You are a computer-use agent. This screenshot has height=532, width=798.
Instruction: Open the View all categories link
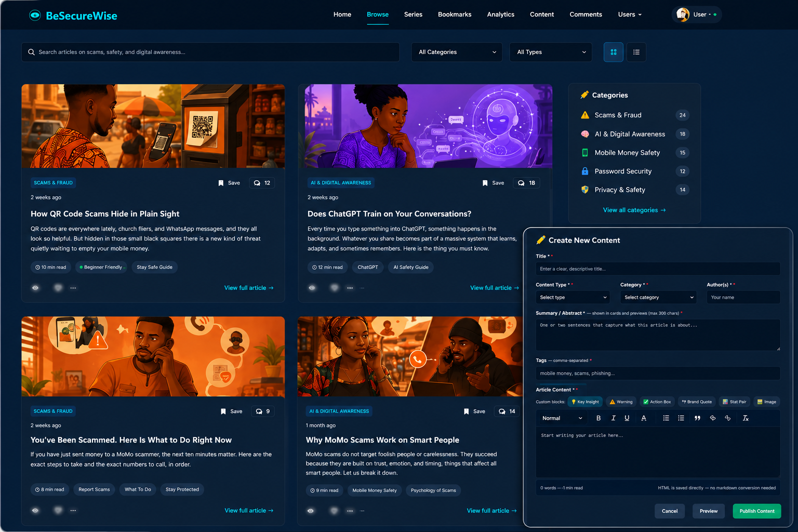(x=634, y=210)
